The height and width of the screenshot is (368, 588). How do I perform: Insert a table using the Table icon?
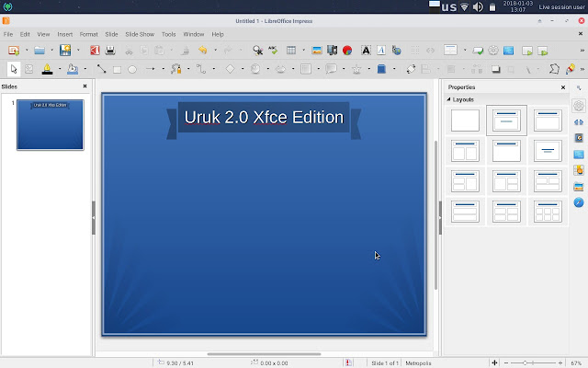291,51
